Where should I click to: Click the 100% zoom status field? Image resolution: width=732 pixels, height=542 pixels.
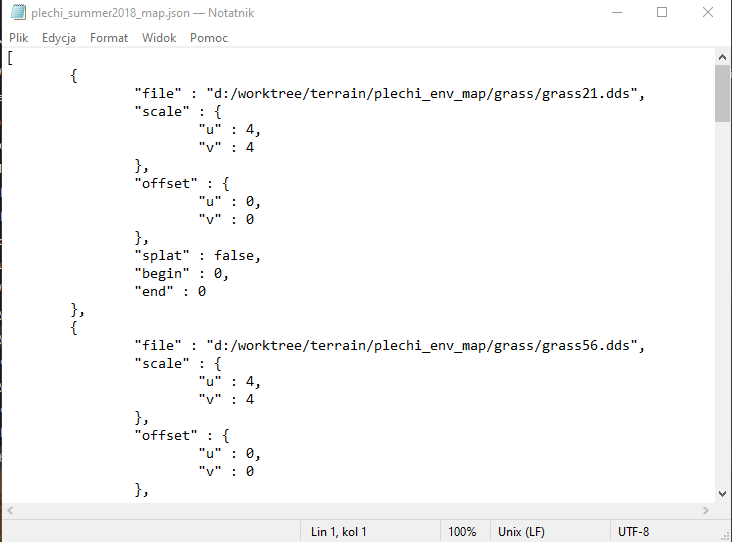point(462,532)
